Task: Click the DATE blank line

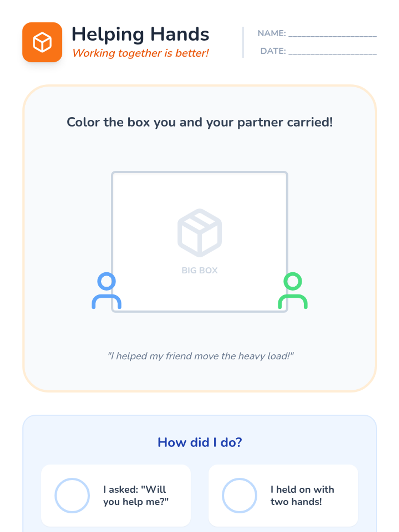Action: click(x=332, y=52)
